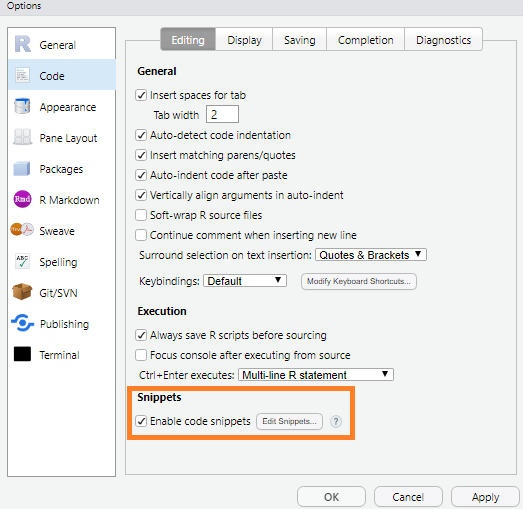Open Terminal black square icon
523x509 pixels.
click(x=22, y=354)
